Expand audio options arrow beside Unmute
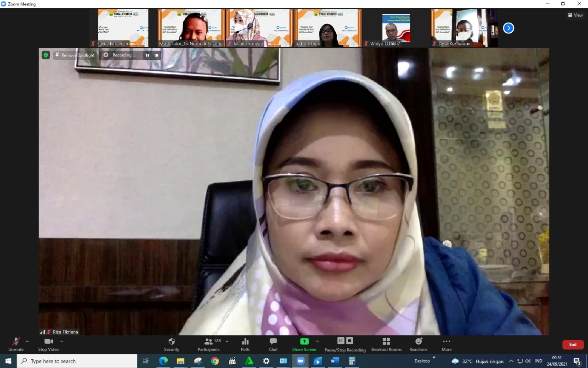Screen dimensions: 588x368 pyautogui.click(x=27, y=341)
